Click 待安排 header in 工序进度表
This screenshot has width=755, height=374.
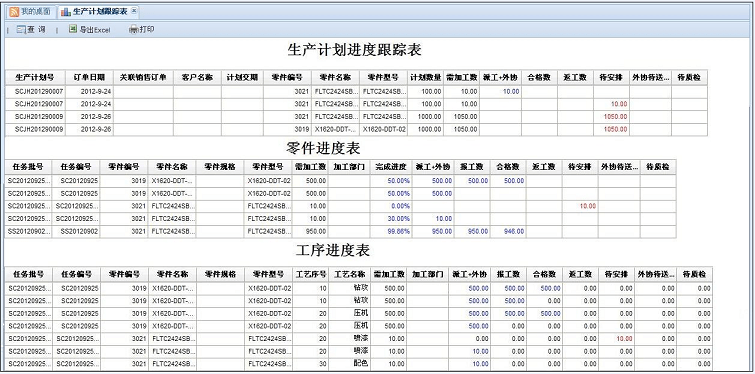tap(616, 274)
